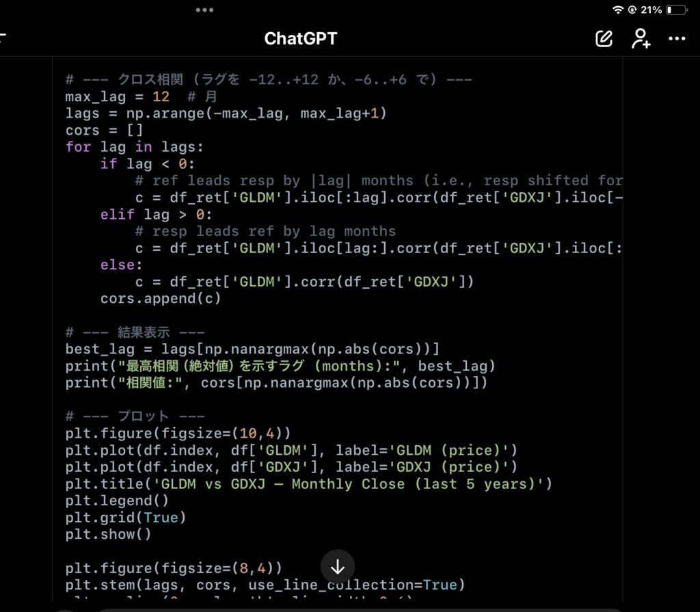Tap the multitasking dots at top center

204,10
